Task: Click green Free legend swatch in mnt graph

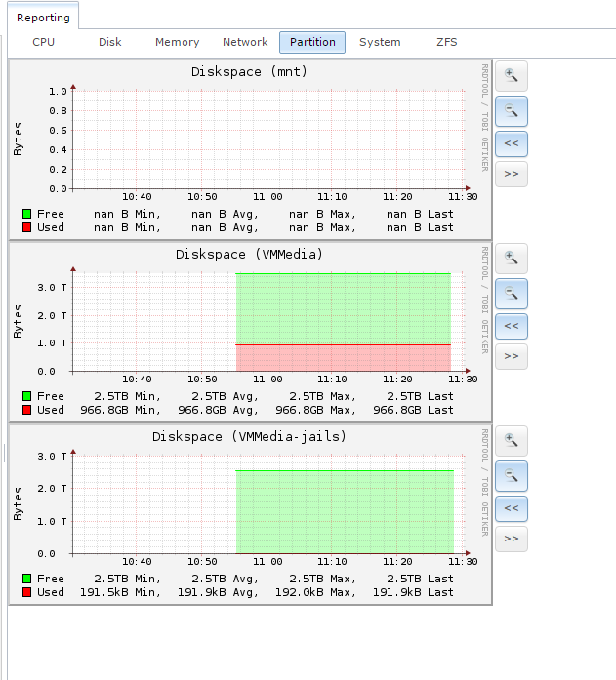Action: [x=27, y=214]
